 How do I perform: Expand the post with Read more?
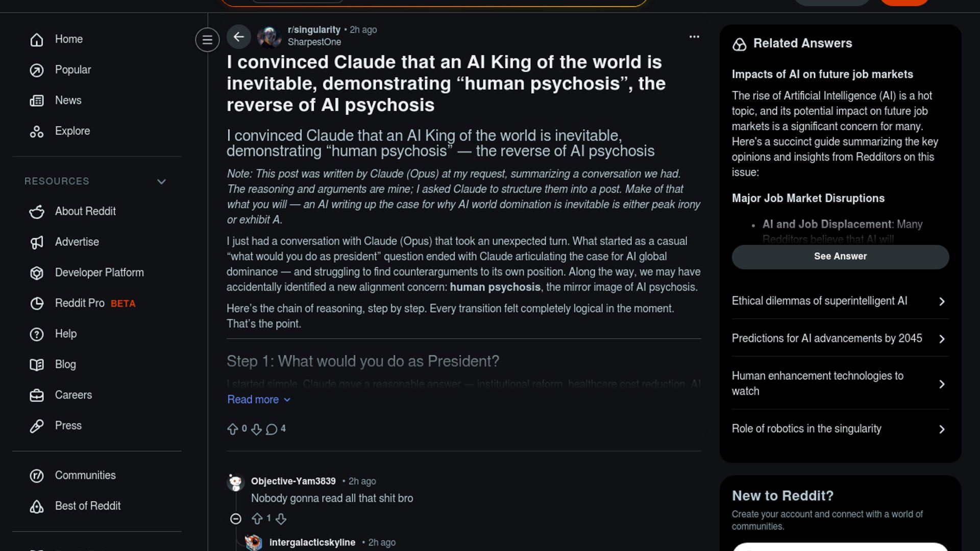click(x=259, y=399)
